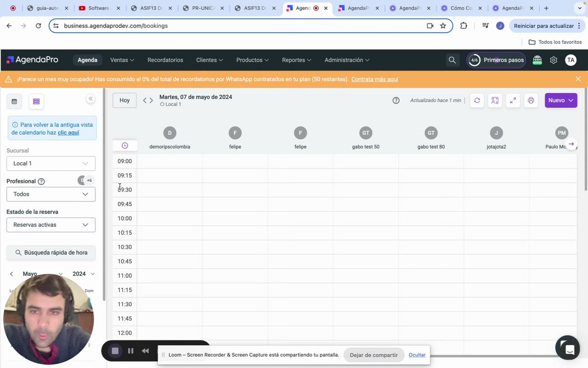This screenshot has height=368, width=588.
Task: Collapse the sidebar with the double chevron
Action: point(90,98)
